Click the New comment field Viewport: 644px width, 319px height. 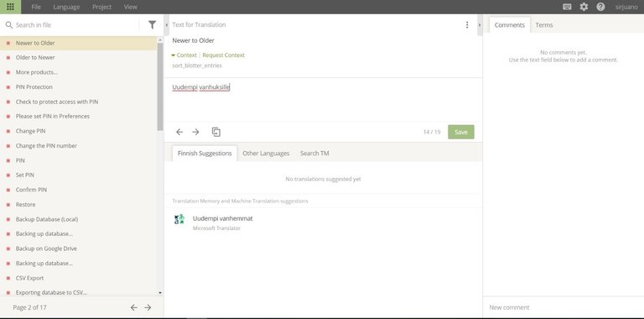563,307
